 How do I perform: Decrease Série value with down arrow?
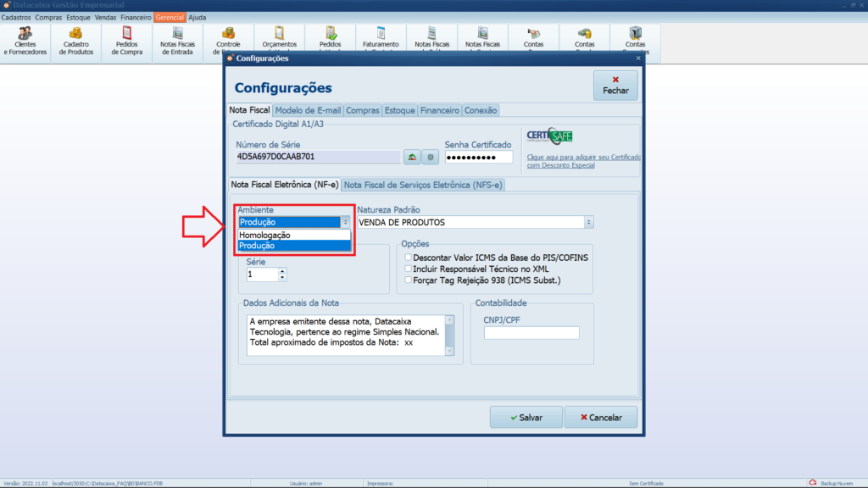point(282,278)
